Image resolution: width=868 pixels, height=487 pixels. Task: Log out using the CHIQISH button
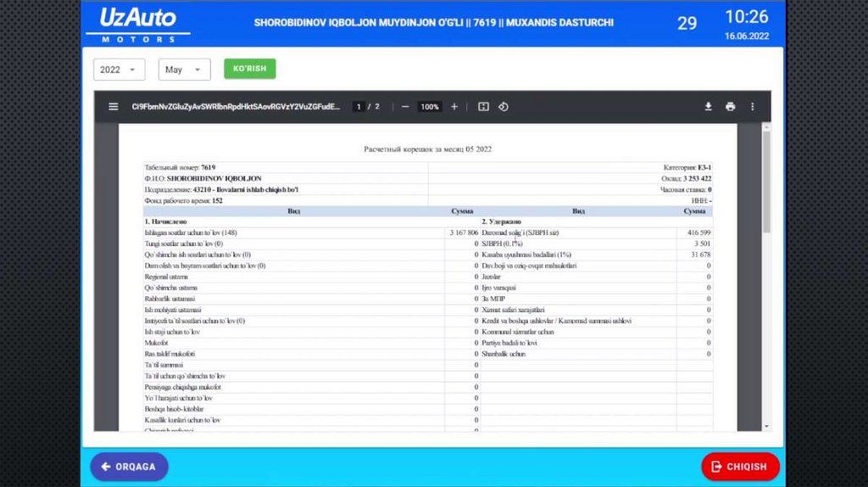click(x=740, y=467)
